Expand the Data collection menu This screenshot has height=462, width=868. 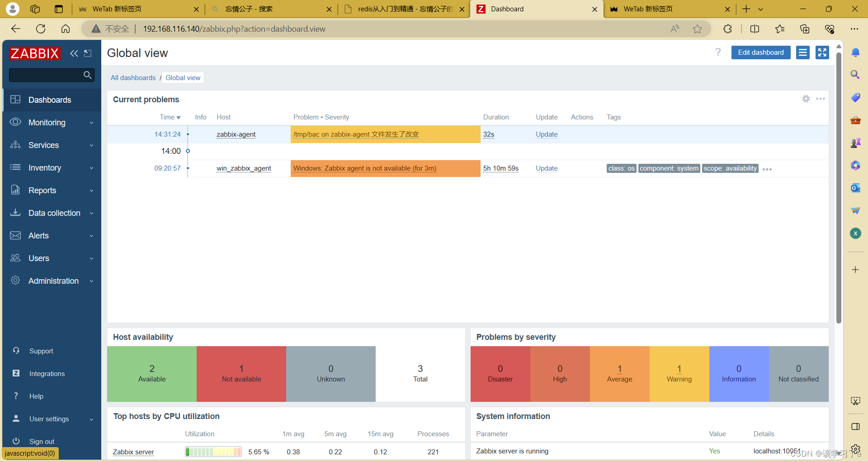(x=52, y=213)
